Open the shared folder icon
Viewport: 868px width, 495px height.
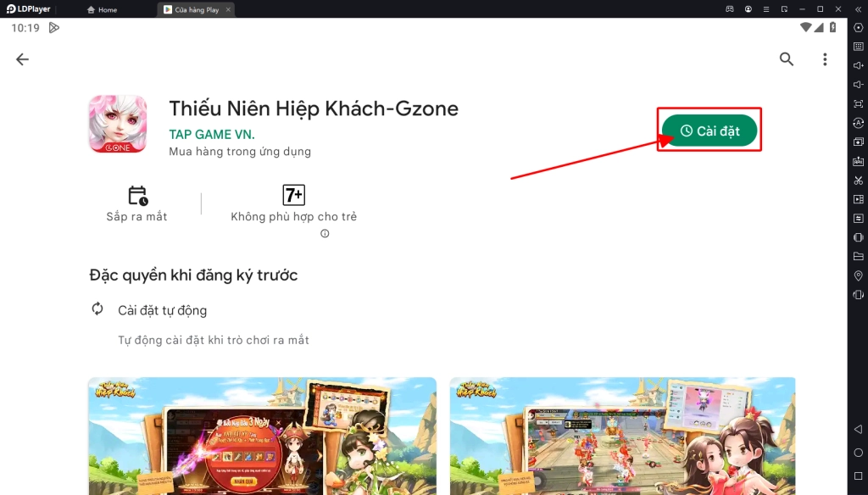858,256
